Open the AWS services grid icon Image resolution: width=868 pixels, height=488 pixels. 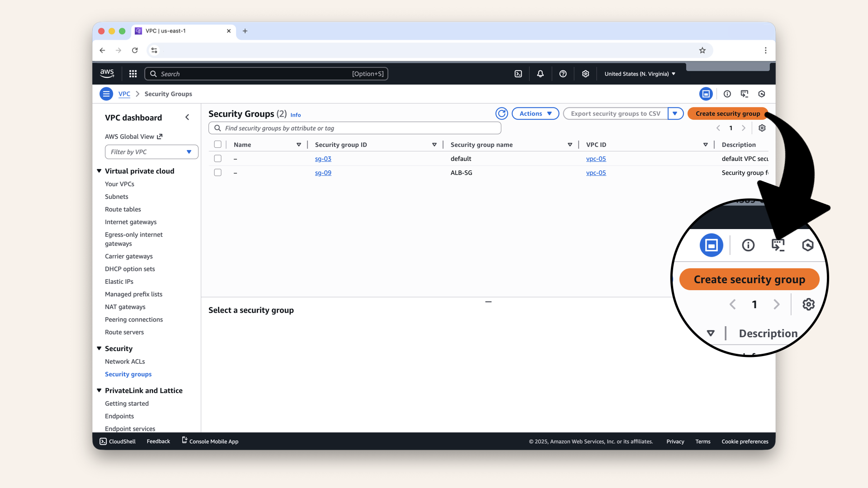pos(132,73)
